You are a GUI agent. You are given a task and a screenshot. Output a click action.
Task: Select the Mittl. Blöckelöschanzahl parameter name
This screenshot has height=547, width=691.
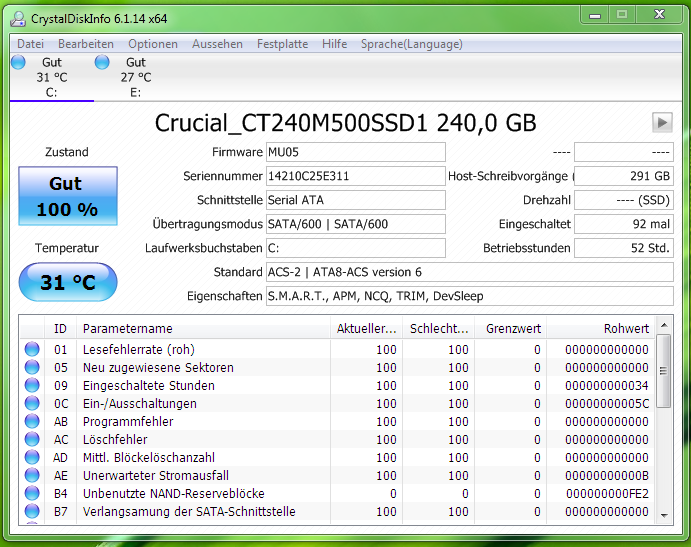(149, 458)
